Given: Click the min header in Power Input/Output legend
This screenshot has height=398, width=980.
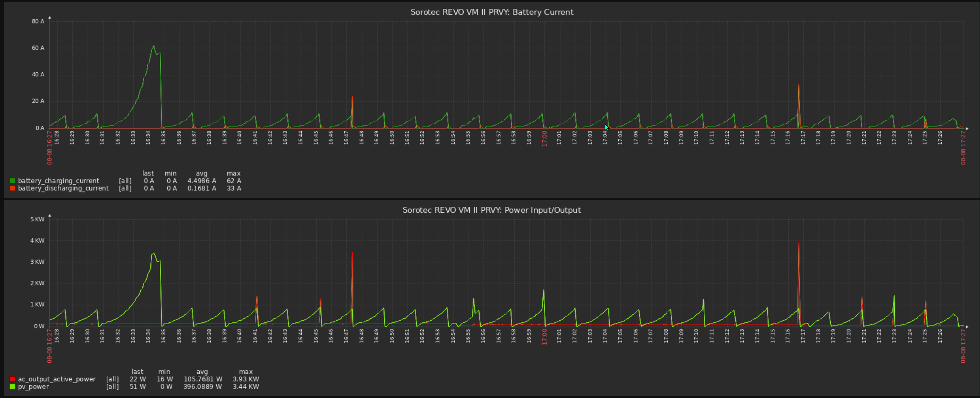Looking at the screenshot, I should (164, 372).
